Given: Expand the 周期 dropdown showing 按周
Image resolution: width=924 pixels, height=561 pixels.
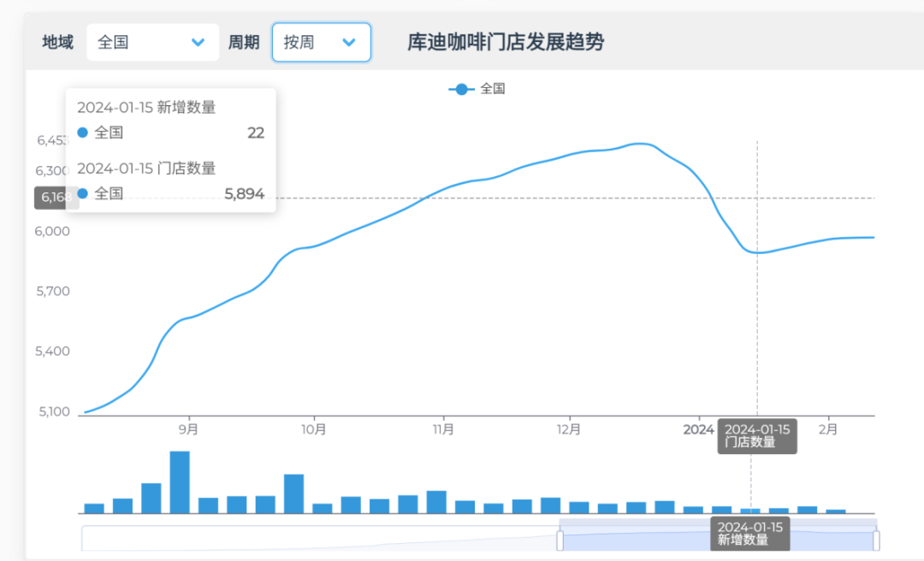Looking at the screenshot, I should [321, 42].
